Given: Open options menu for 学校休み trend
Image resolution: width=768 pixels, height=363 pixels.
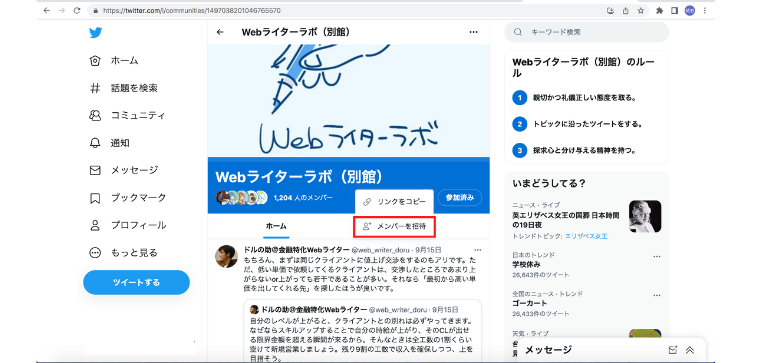Looking at the screenshot, I should tap(657, 256).
